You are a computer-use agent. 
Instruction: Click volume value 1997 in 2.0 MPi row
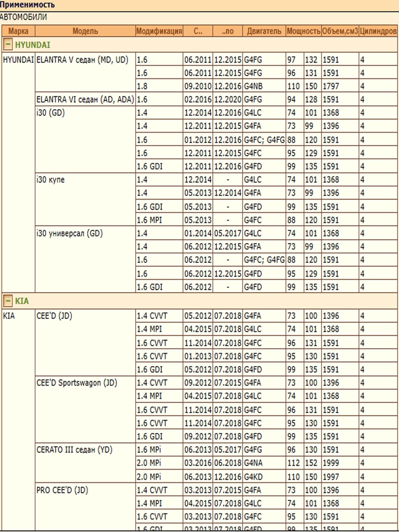[331, 477]
